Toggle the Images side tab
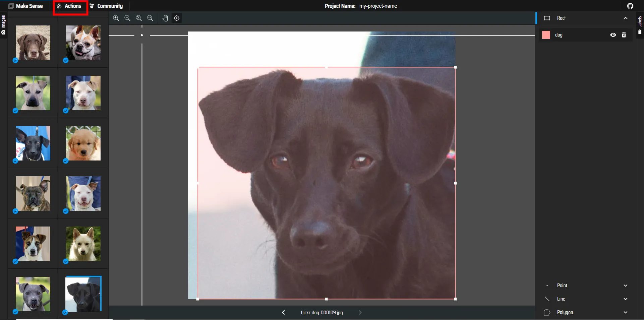This screenshot has width=644, height=320. click(3, 25)
